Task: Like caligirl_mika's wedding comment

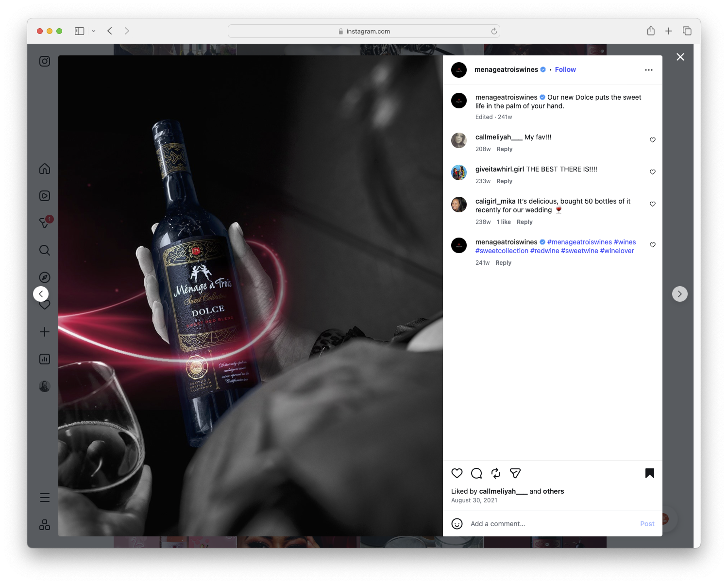Action: (652, 204)
